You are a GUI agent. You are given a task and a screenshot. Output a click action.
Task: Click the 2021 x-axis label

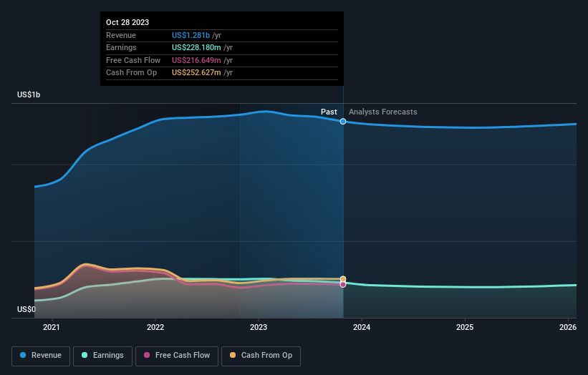52,327
